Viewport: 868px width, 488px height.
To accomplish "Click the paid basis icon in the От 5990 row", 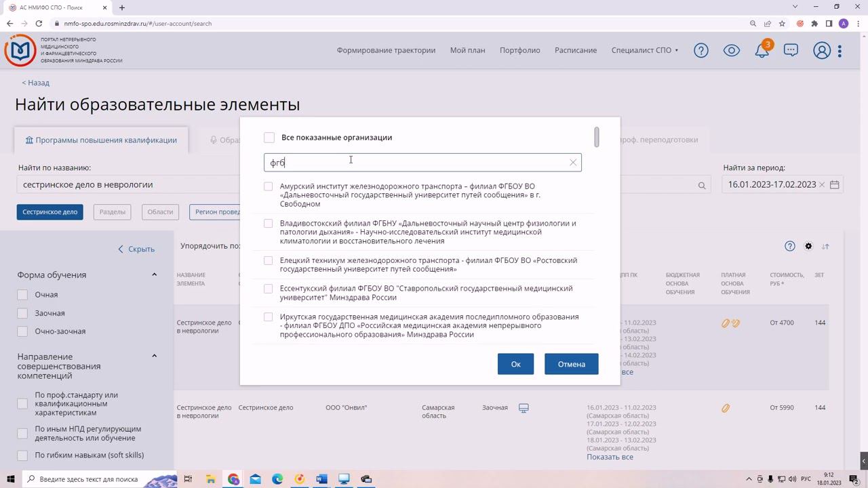I will point(726,408).
